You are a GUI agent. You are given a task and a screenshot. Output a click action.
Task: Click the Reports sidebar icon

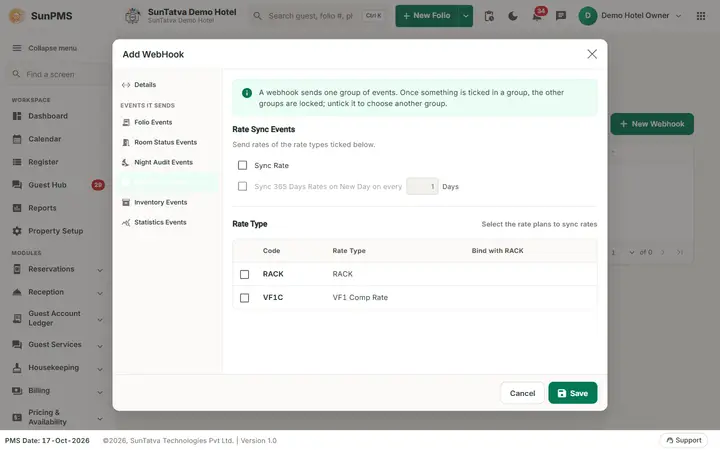(17, 208)
